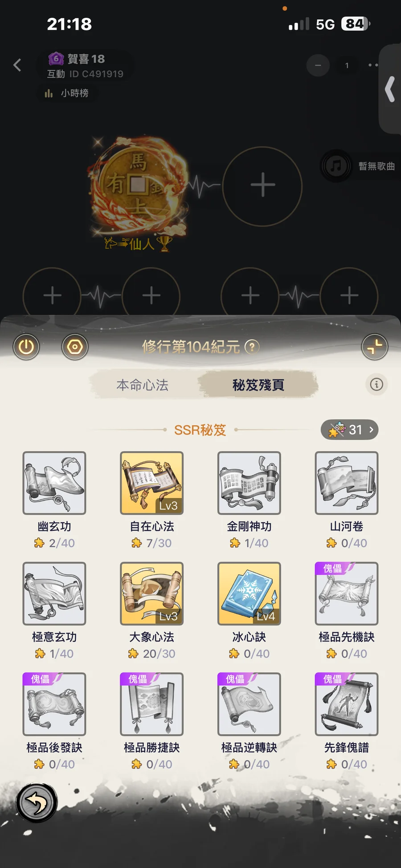Join the empty seat beside 仙人 avatar
The width and height of the screenshot is (401, 868).
coord(262,185)
